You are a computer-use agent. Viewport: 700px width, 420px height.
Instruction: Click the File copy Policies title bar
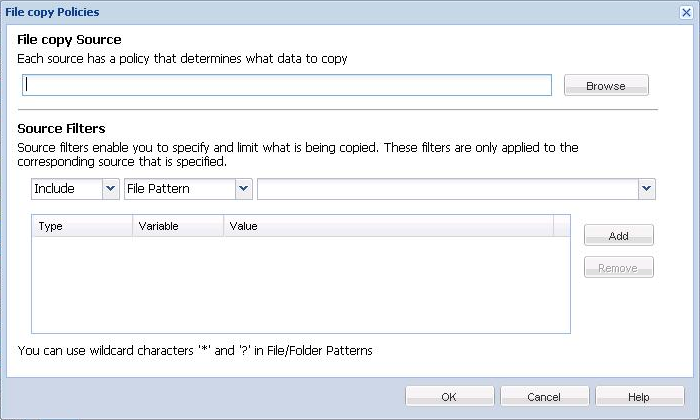coord(300,11)
